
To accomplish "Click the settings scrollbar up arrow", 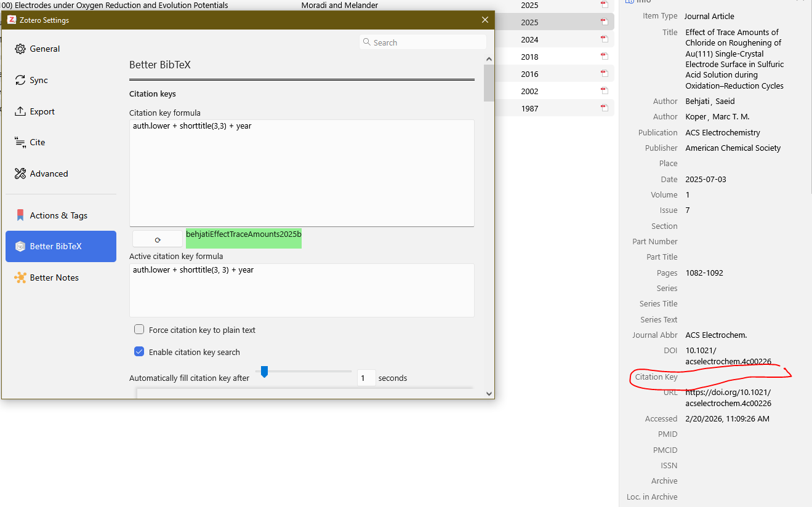I will tap(489, 59).
